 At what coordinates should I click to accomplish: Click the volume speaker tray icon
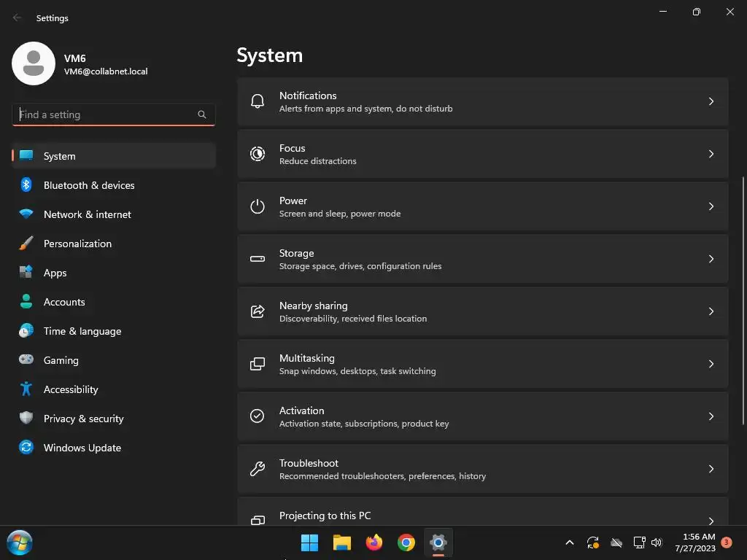click(657, 542)
